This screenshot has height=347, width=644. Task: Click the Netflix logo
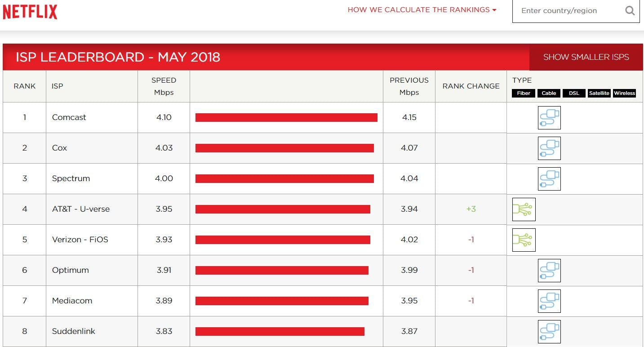30,11
